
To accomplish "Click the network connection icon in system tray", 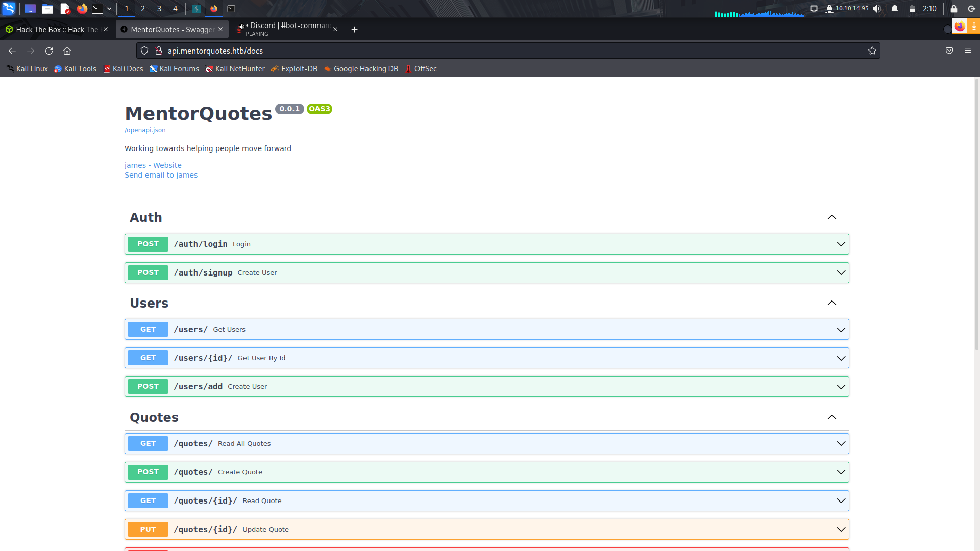I will [814, 9].
